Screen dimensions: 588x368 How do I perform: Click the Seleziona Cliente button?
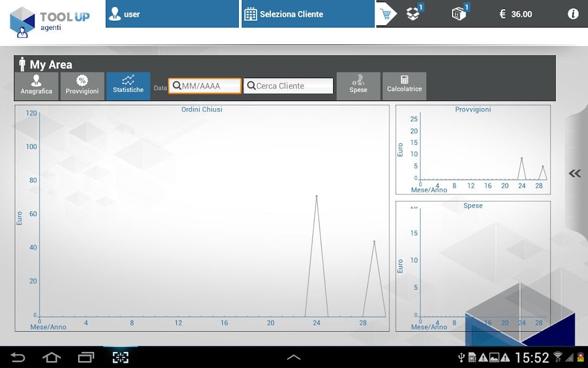308,14
